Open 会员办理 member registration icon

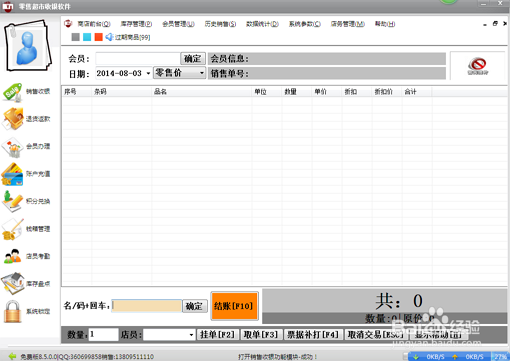(x=13, y=147)
